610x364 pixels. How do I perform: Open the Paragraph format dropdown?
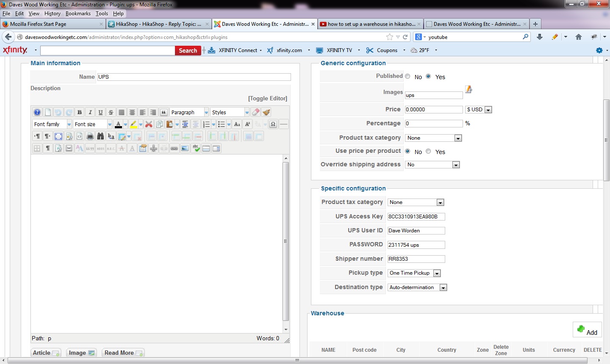coord(189,112)
